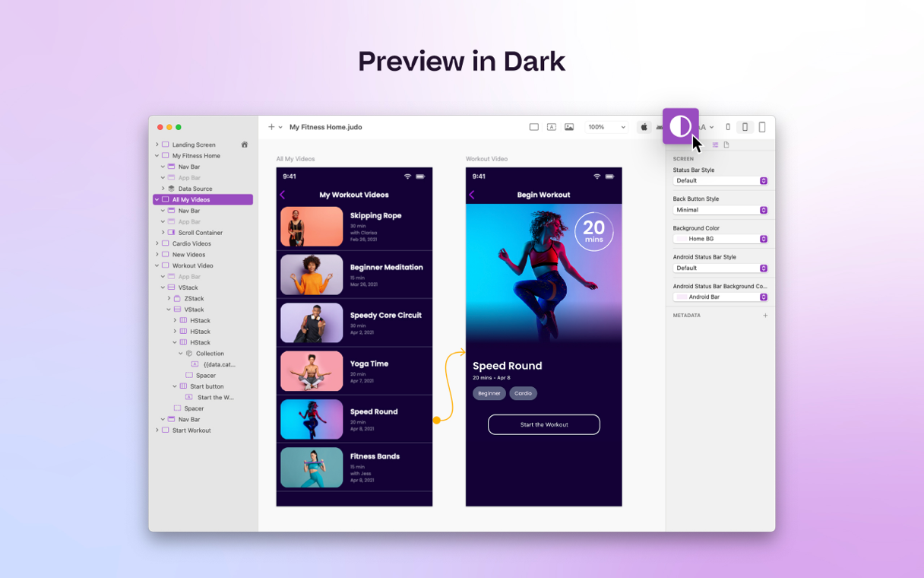Add metadata with the plus icon
Image resolution: width=924 pixels, height=578 pixels.
pyautogui.click(x=765, y=315)
